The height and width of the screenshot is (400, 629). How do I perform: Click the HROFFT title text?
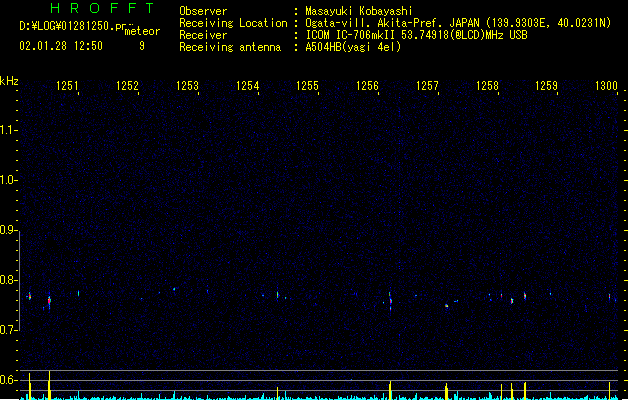103,8
